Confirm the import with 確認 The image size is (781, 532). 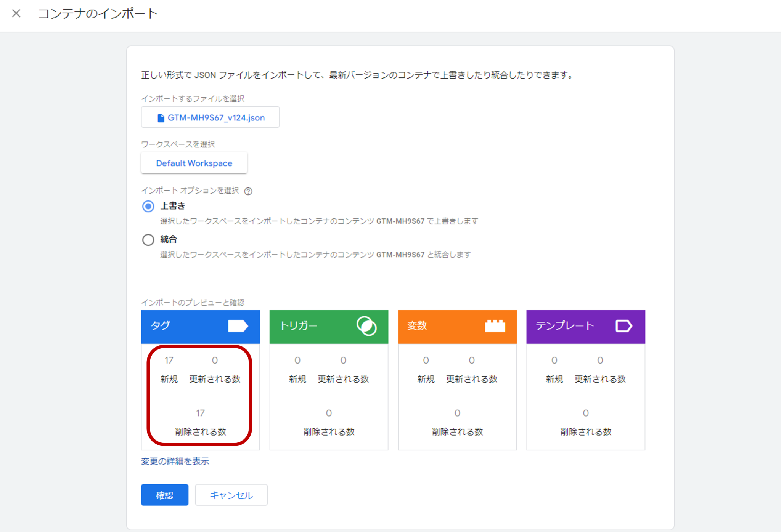click(x=164, y=494)
